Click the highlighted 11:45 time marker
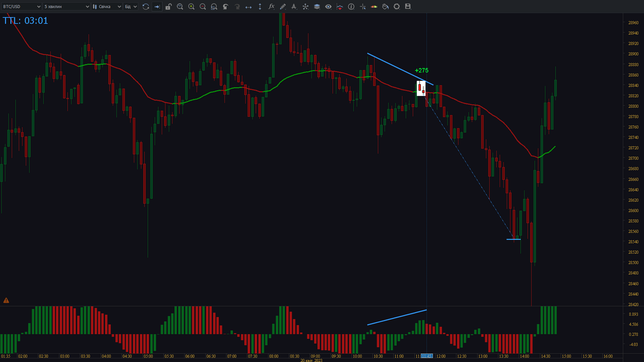The width and height of the screenshot is (644, 362). pos(426,356)
